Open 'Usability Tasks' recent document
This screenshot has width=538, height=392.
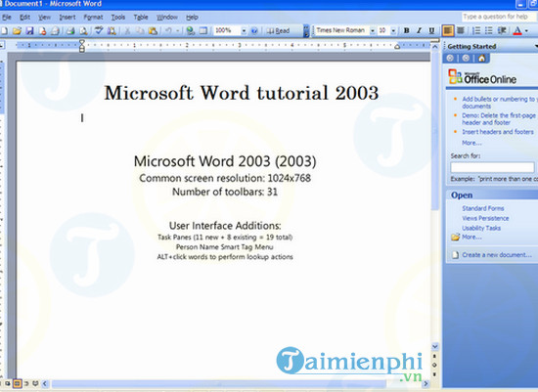[x=481, y=228]
